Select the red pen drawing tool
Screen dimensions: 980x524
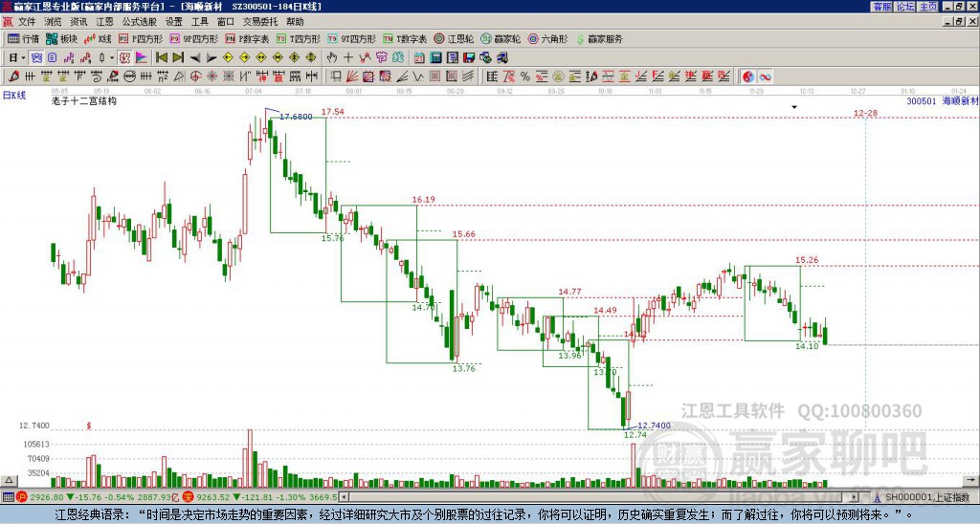(13, 76)
